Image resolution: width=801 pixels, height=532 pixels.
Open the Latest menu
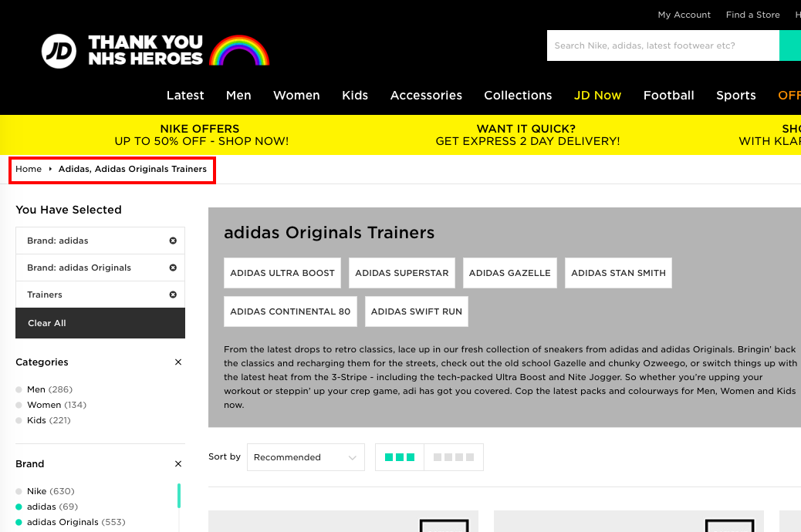click(185, 96)
